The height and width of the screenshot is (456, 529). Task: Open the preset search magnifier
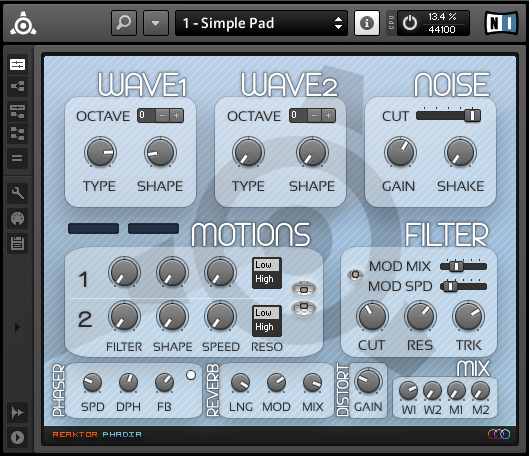[124, 23]
